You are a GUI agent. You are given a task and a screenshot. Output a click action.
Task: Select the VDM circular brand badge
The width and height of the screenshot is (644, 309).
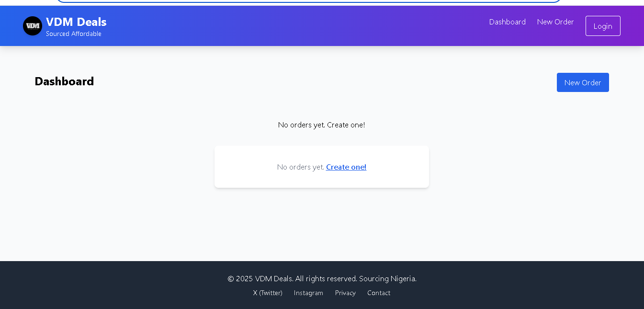pos(32,26)
